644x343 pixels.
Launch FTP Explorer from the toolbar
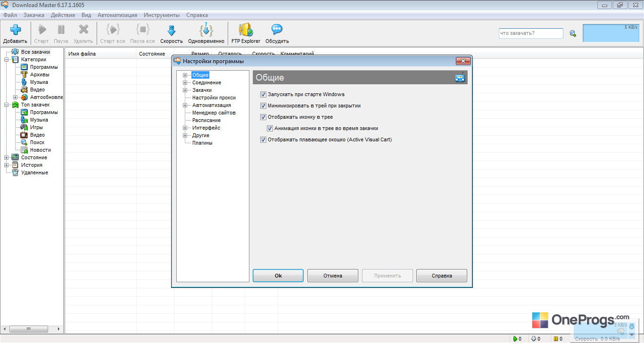[x=246, y=30]
